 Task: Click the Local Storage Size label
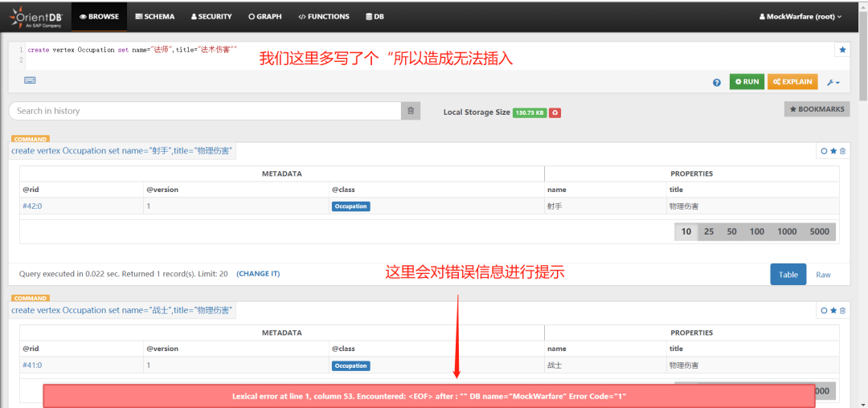477,112
